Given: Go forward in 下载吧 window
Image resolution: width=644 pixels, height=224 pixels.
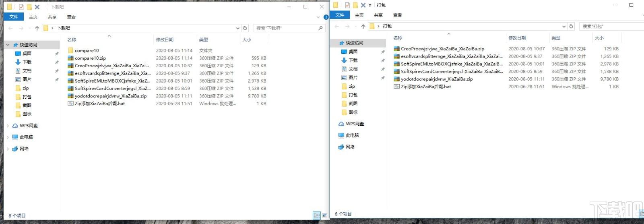Looking at the screenshot, I should 21,28.
